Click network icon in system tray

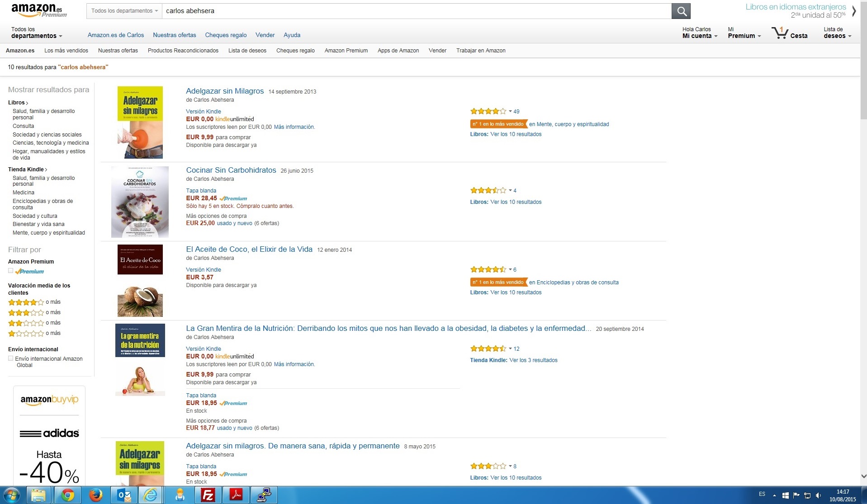pyautogui.click(x=807, y=495)
